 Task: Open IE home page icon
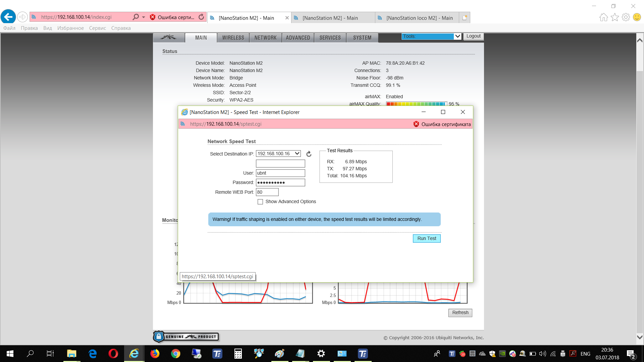point(603,17)
